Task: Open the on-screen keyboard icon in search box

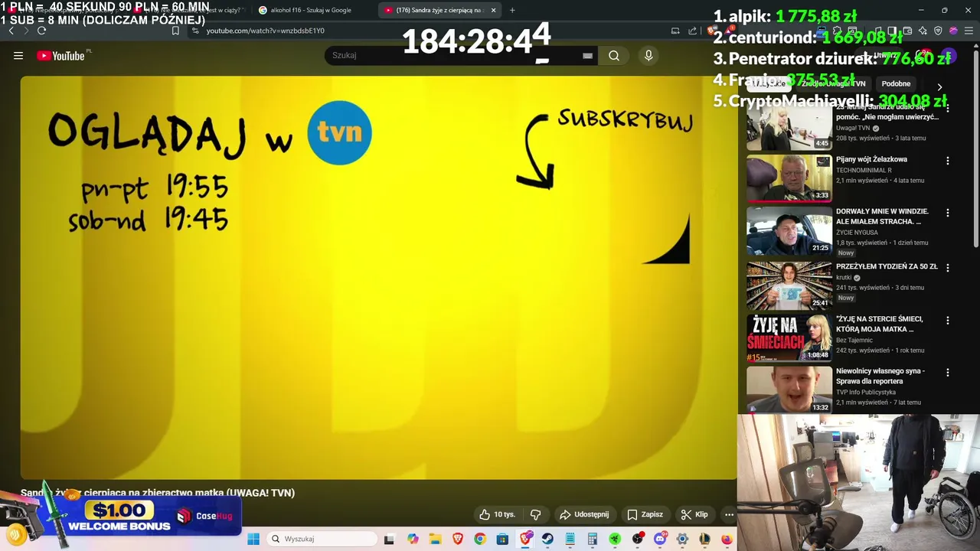Action: coord(587,55)
